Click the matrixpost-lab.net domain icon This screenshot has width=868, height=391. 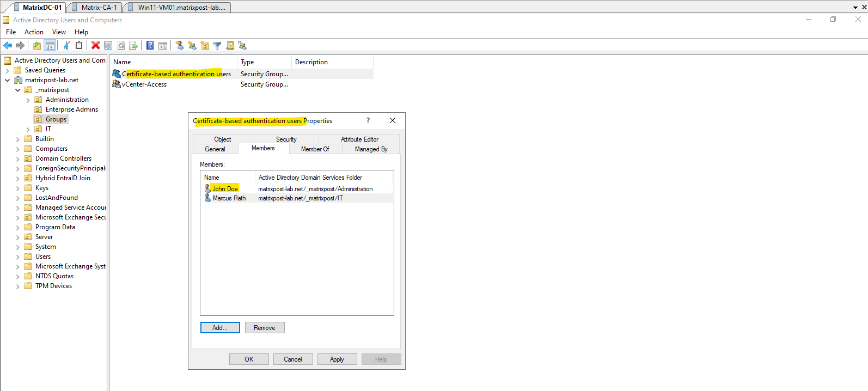point(19,80)
